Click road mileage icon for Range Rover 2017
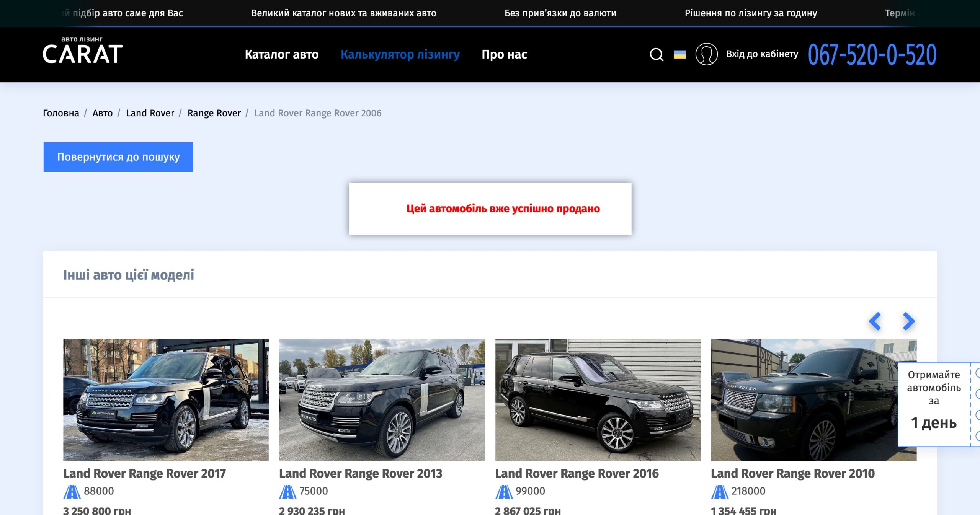 tap(72, 491)
